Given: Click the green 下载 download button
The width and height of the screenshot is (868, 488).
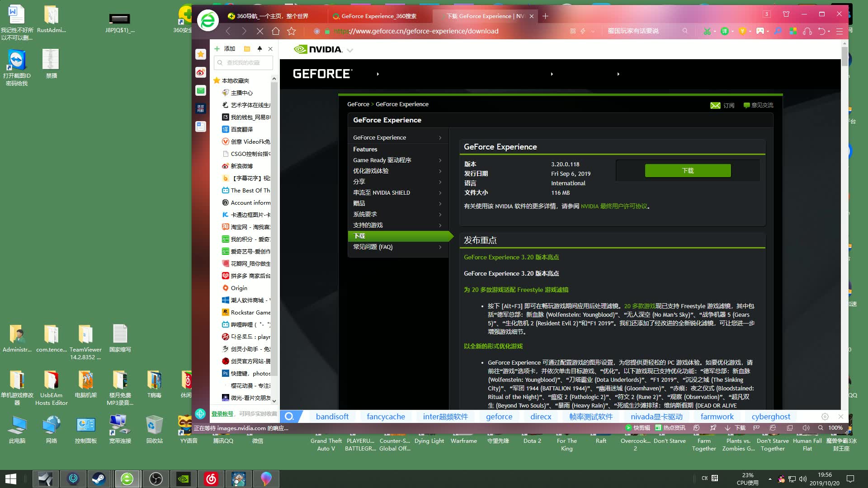Looking at the screenshot, I should pyautogui.click(x=688, y=170).
